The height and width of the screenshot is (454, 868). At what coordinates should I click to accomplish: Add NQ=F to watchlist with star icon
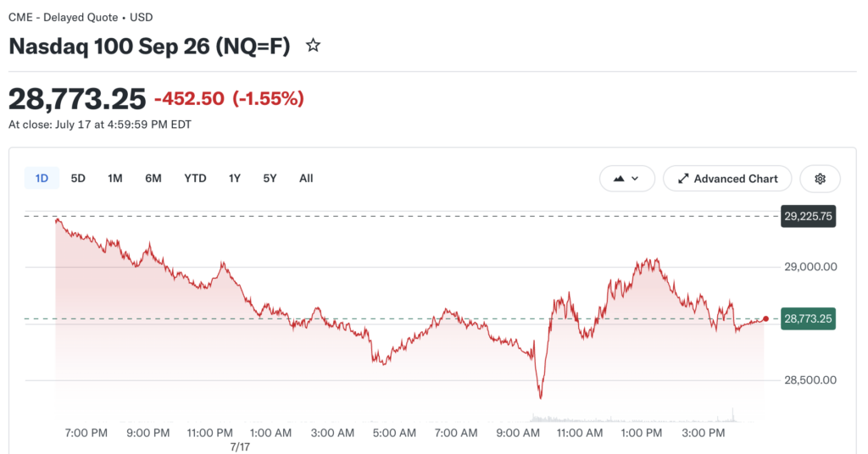(313, 46)
